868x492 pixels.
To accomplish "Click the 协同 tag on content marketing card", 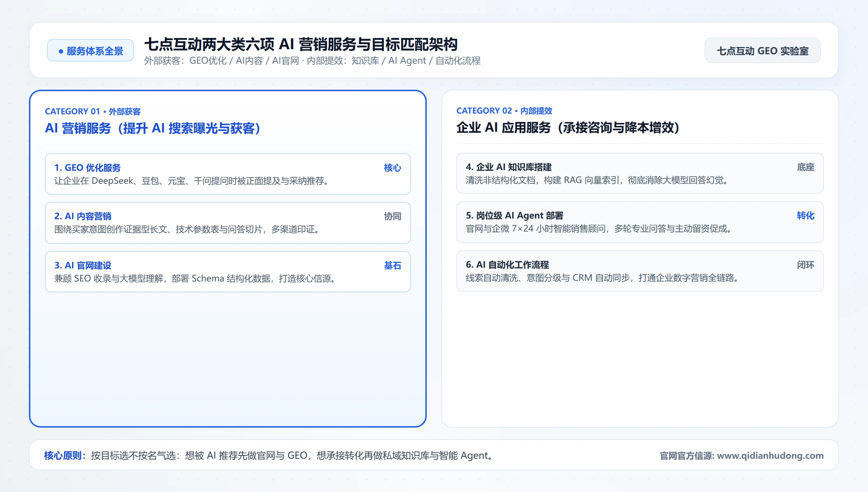I will coord(392,216).
